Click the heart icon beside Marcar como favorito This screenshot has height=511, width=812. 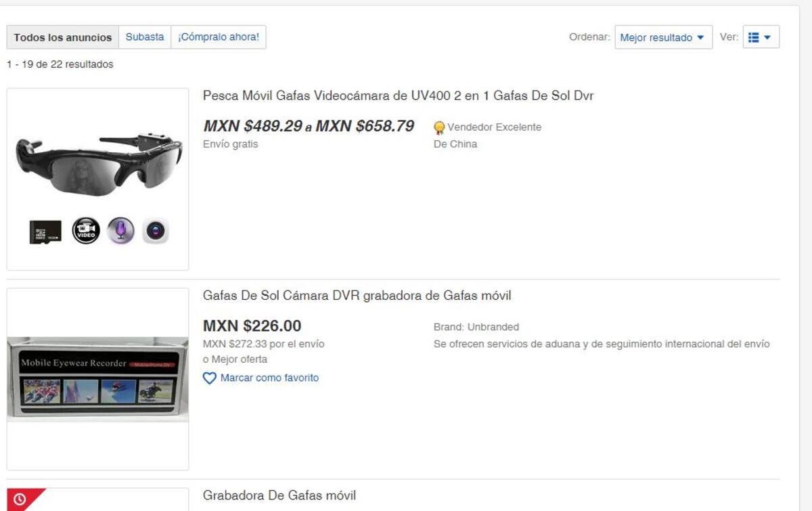(x=210, y=378)
